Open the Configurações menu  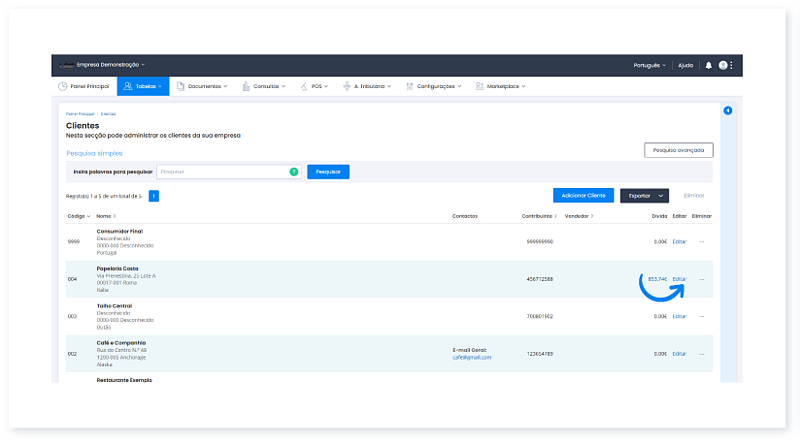[441, 87]
